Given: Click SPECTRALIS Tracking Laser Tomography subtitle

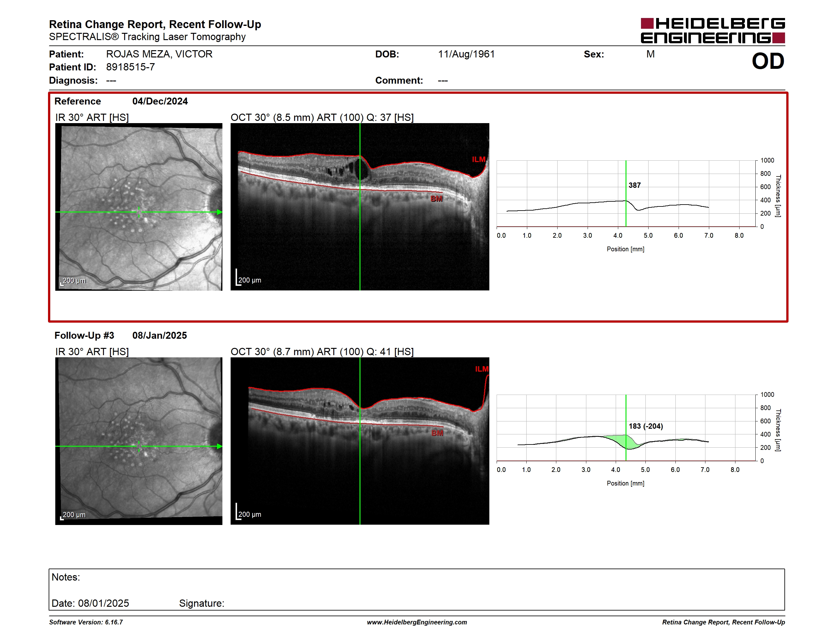Looking at the screenshot, I should [x=147, y=37].
